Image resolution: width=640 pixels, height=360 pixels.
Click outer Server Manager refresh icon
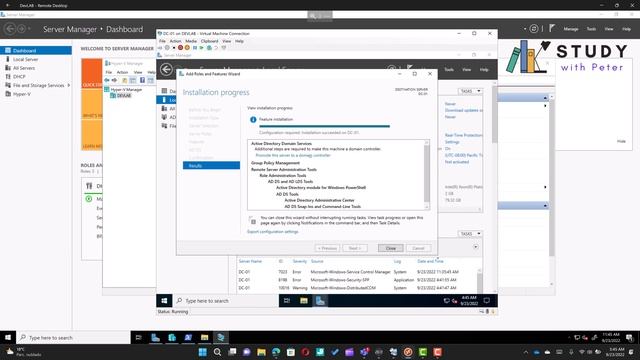[x=534, y=29]
